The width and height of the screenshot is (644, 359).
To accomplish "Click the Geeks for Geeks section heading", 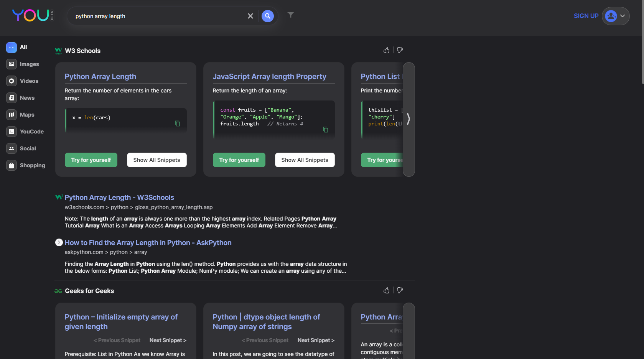I will click(89, 291).
